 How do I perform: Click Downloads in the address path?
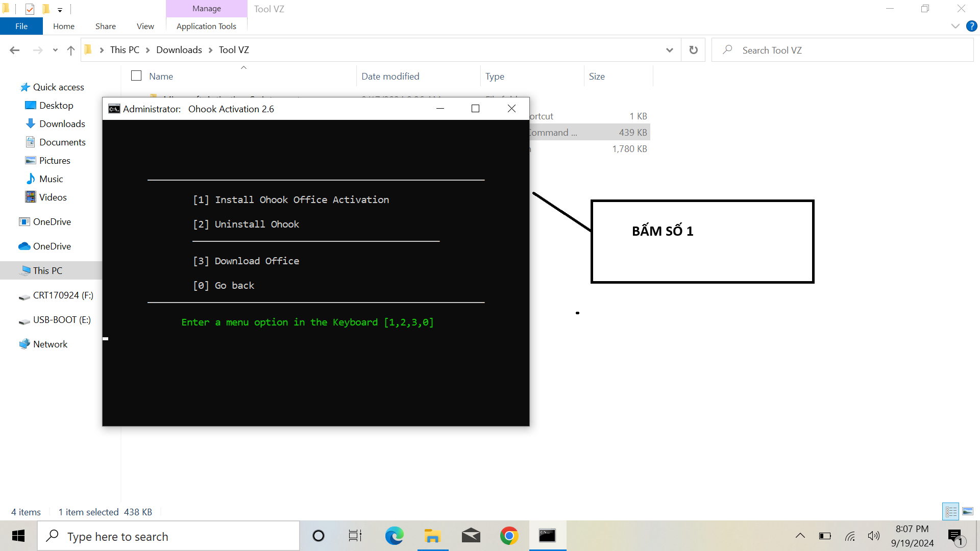[x=179, y=50]
